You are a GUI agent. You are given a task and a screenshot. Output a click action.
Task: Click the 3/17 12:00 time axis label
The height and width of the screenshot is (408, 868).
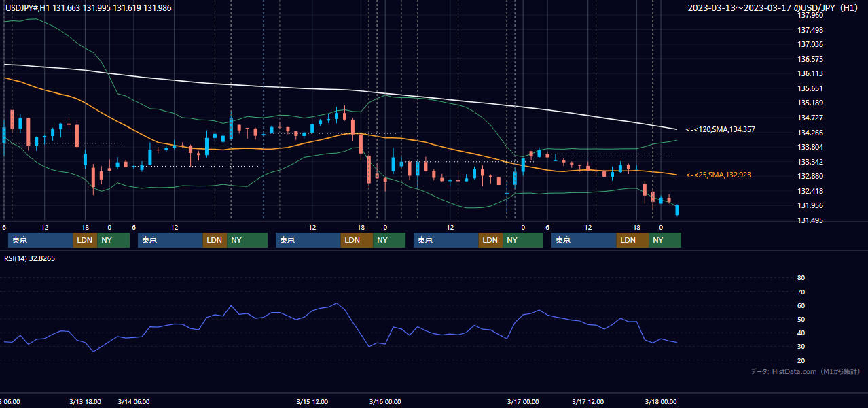coord(588,401)
